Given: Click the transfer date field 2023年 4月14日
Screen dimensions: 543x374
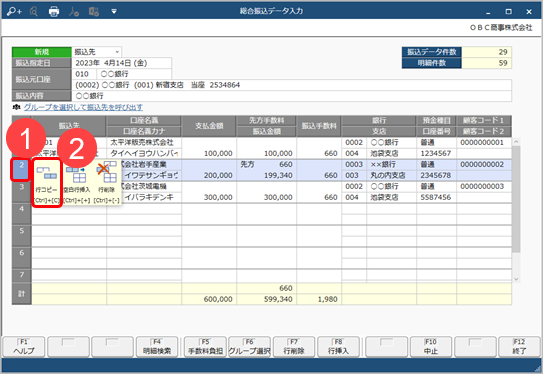Looking at the screenshot, I should [x=122, y=63].
